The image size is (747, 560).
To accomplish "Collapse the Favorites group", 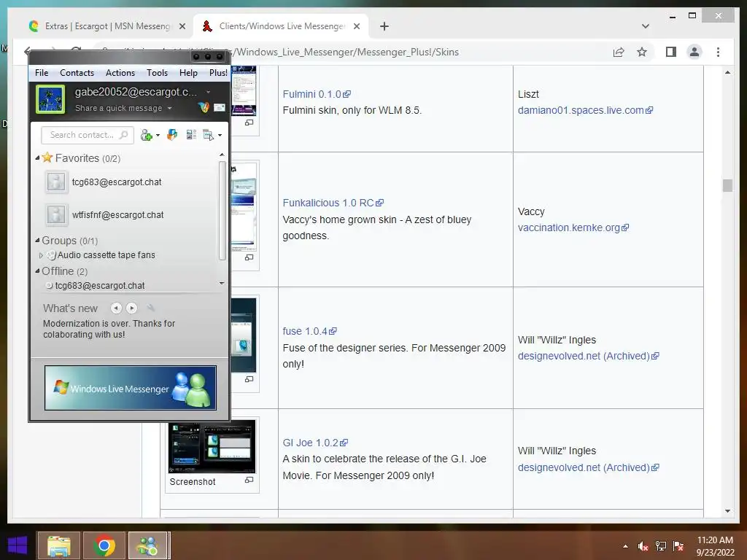I will [38, 157].
